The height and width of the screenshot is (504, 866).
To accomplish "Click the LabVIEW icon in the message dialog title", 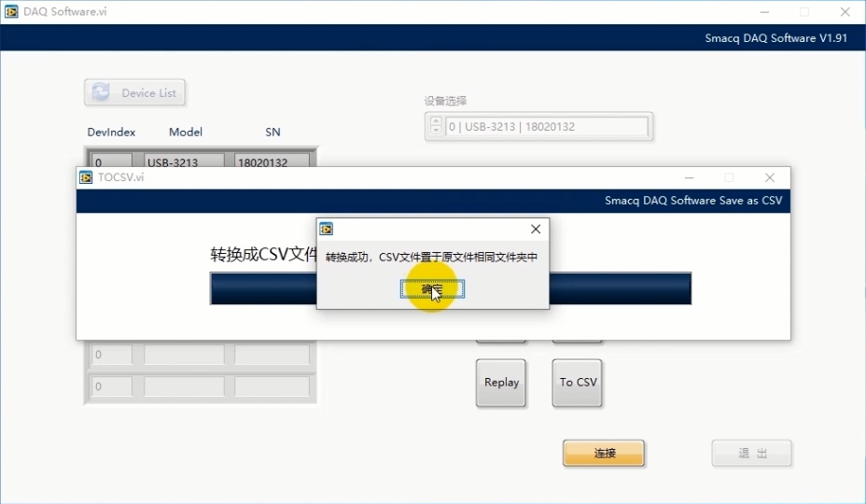I will click(327, 229).
